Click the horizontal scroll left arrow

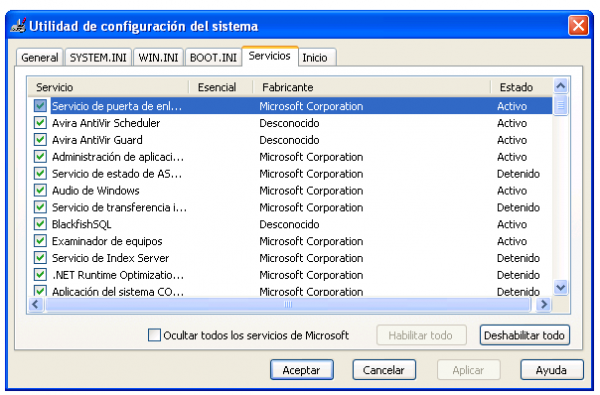pos(36,305)
